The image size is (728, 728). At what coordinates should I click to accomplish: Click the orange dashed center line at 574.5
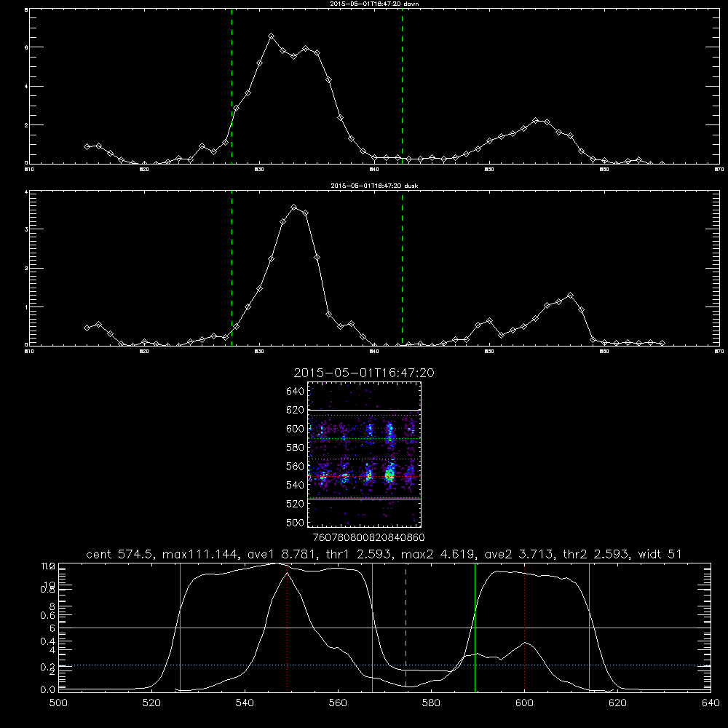pyautogui.click(x=405, y=627)
